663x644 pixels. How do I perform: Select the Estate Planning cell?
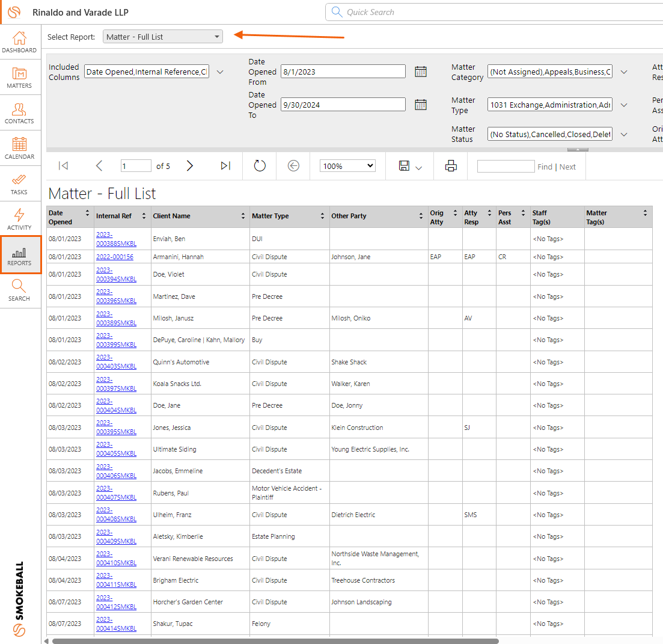273,536
